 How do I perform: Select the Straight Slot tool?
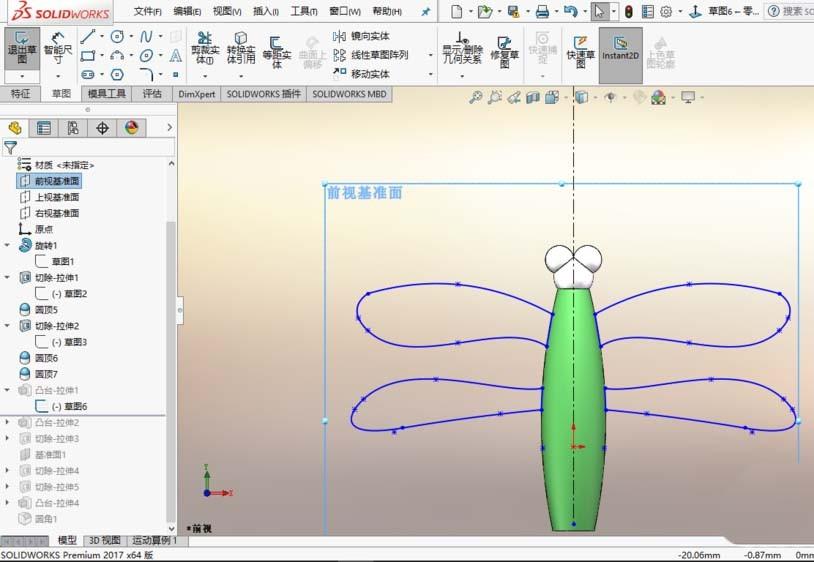point(88,75)
